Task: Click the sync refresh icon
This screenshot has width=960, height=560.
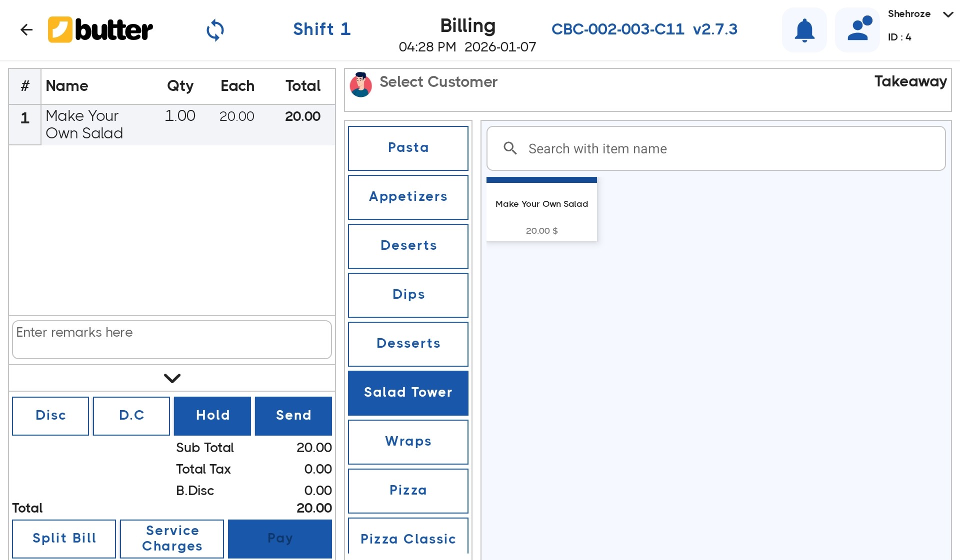Action: (x=215, y=30)
